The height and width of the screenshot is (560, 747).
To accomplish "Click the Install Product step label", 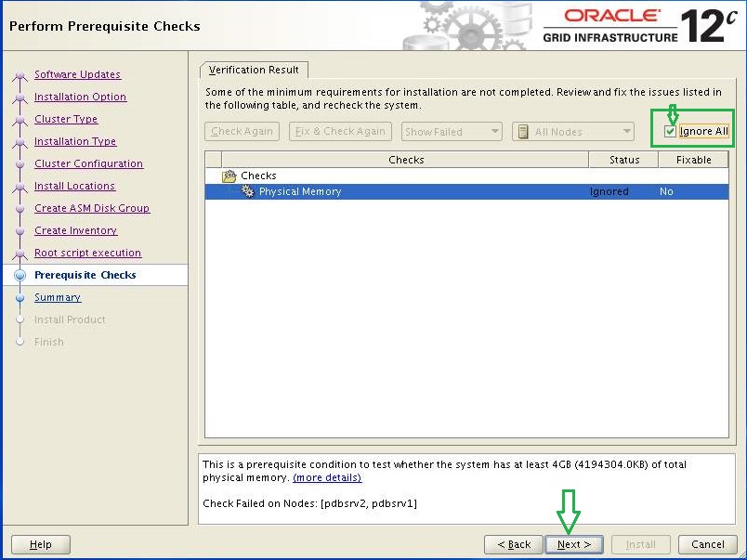I will click(70, 320).
